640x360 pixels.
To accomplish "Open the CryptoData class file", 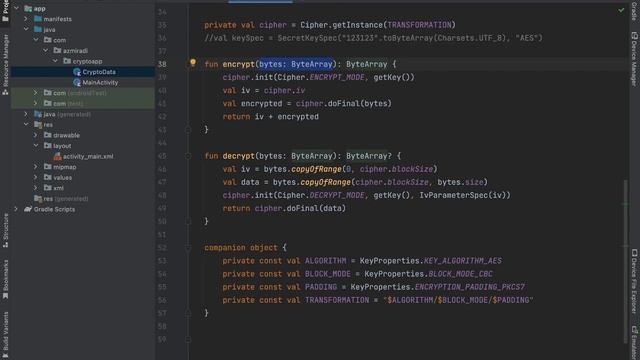I will click(x=99, y=72).
